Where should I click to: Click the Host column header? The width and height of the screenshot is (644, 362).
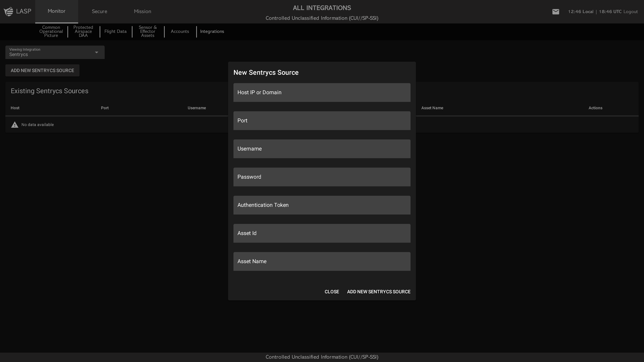coord(15,108)
